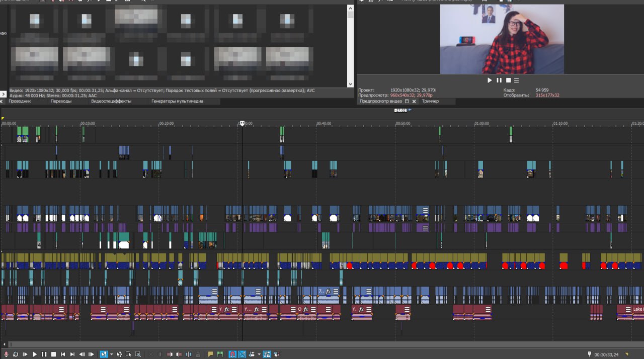This screenshot has width=644, height=359.
Task: Go to the start of the project
Action: coord(63,354)
